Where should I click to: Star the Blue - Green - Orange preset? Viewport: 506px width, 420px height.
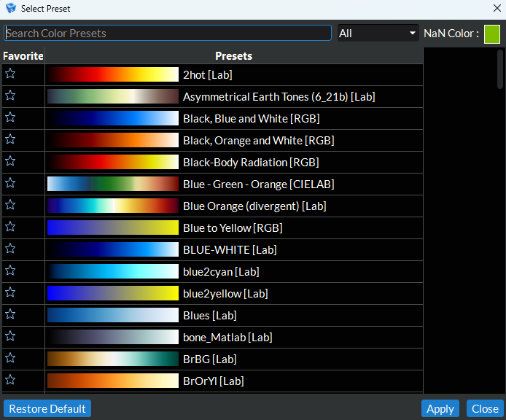point(10,183)
